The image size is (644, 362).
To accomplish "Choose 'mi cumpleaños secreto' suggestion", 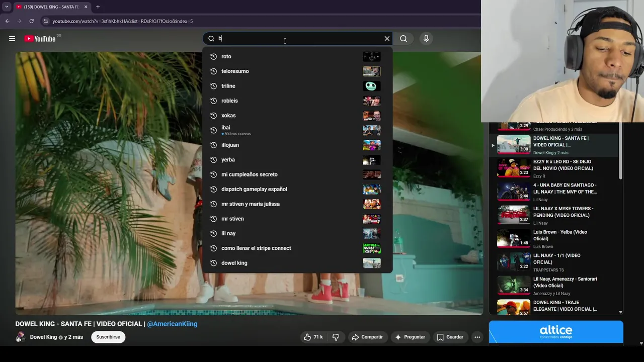I will coord(297,174).
